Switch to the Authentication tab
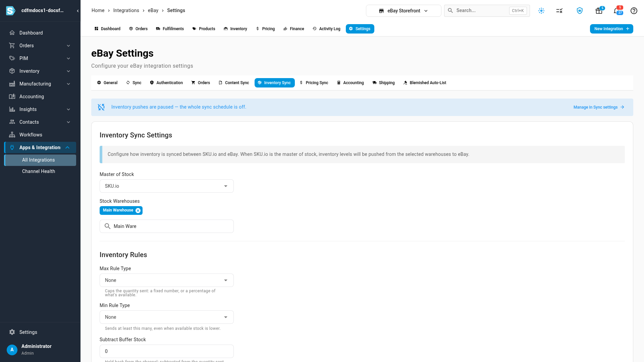This screenshot has height=362, width=644. click(166, 83)
